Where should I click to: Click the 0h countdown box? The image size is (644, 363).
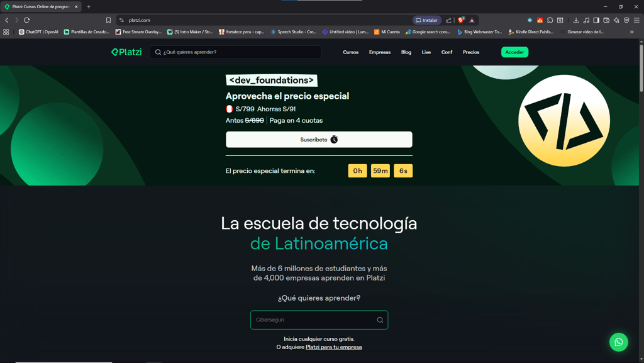point(357,171)
